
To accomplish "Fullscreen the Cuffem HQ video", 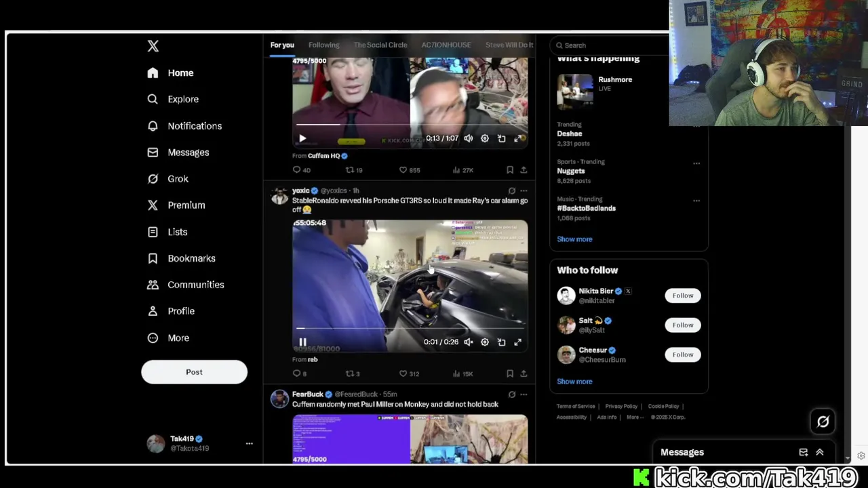I will (518, 138).
